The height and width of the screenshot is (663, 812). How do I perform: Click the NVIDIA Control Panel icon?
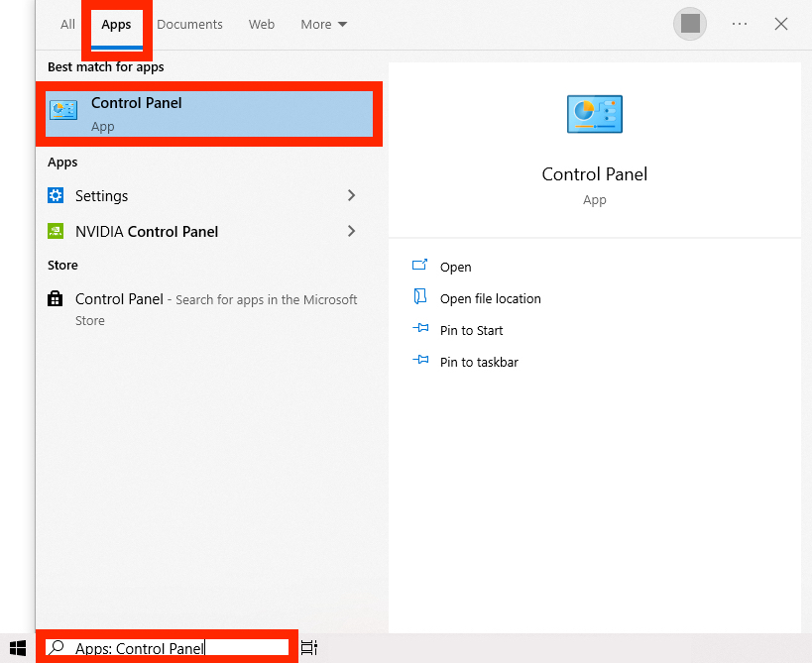(56, 231)
